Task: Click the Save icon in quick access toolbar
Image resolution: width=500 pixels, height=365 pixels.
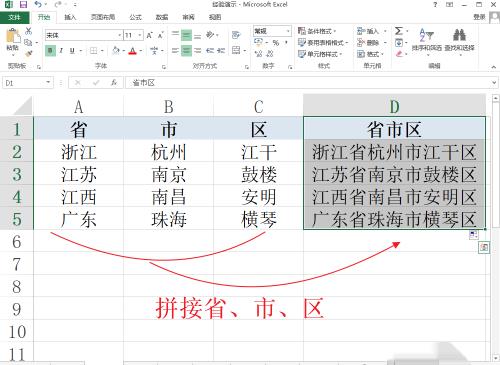Action: tap(23, 5)
